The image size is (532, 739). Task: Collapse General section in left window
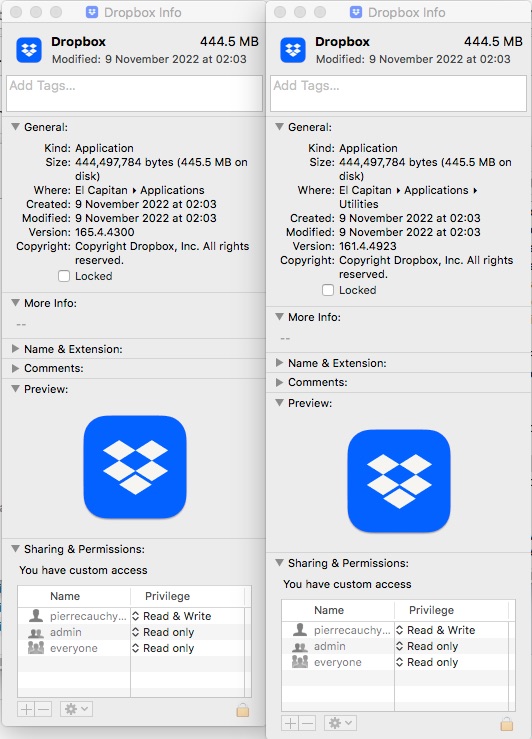16,127
